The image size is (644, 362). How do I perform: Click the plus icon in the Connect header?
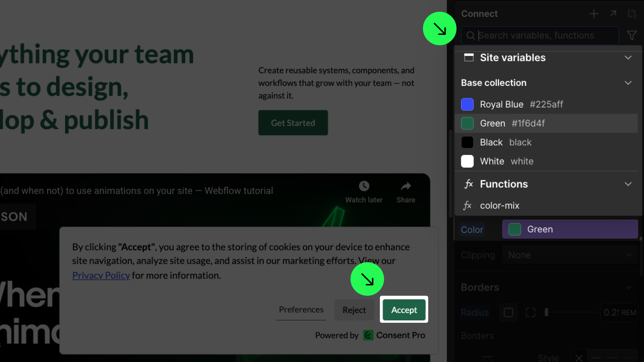594,14
